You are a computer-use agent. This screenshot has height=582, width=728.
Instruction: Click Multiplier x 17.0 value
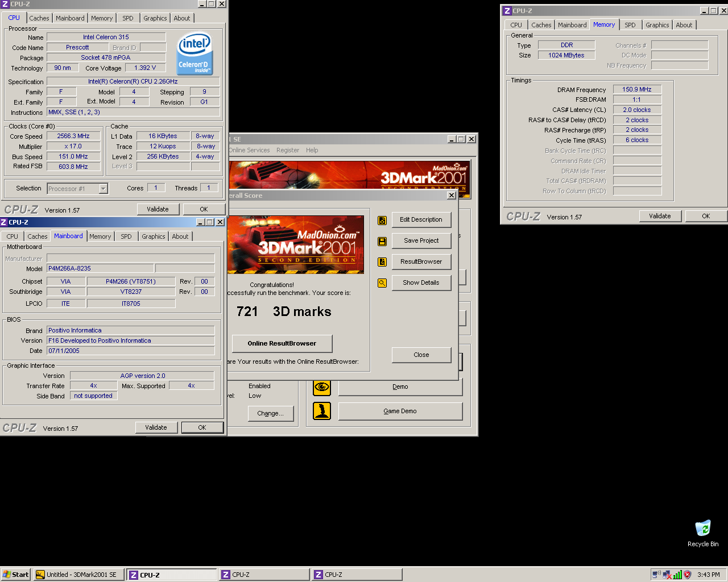pyautogui.click(x=73, y=146)
